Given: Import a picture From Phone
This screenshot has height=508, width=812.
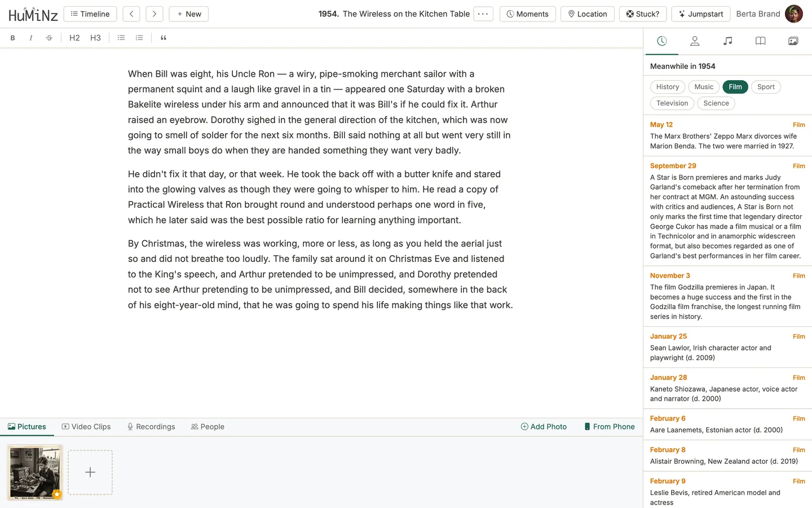Looking at the screenshot, I should (x=609, y=427).
